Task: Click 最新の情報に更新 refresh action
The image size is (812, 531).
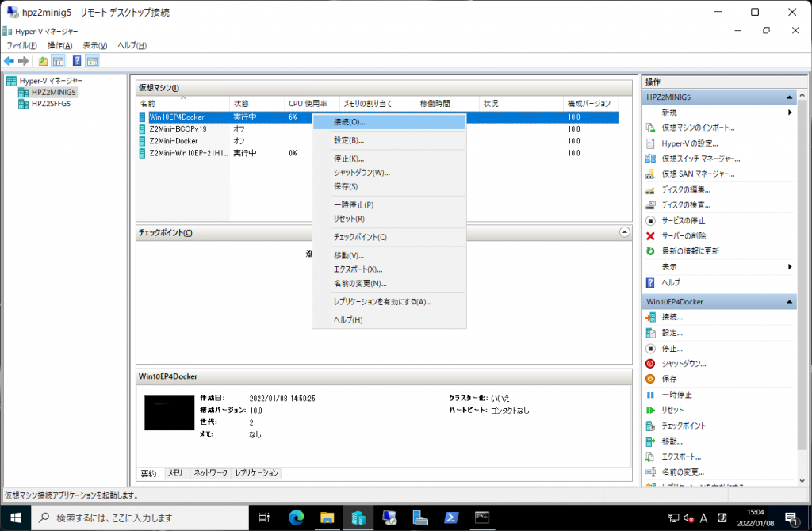Action: pyautogui.click(x=691, y=251)
